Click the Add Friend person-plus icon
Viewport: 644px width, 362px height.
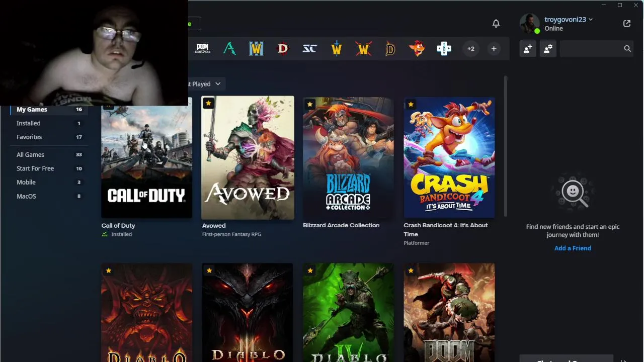(528, 49)
